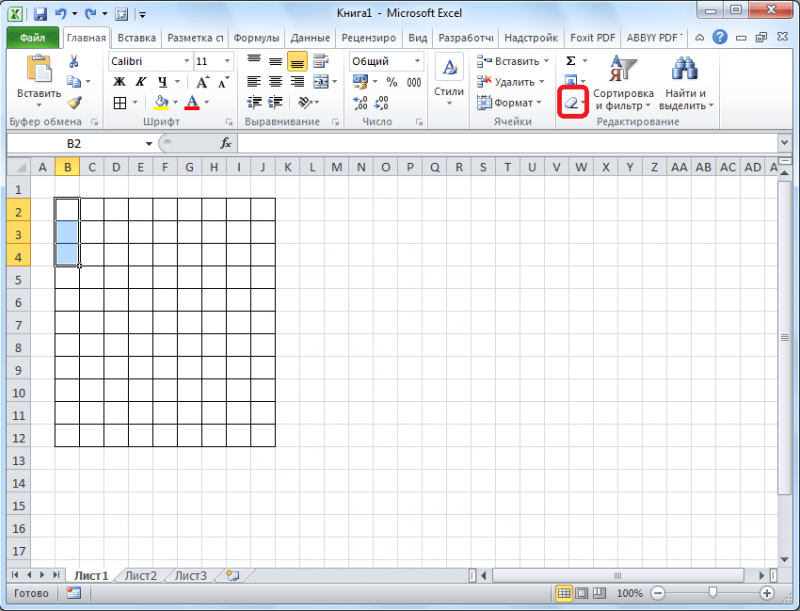
Task: Switch to the Данные tab
Action: (x=310, y=38)
